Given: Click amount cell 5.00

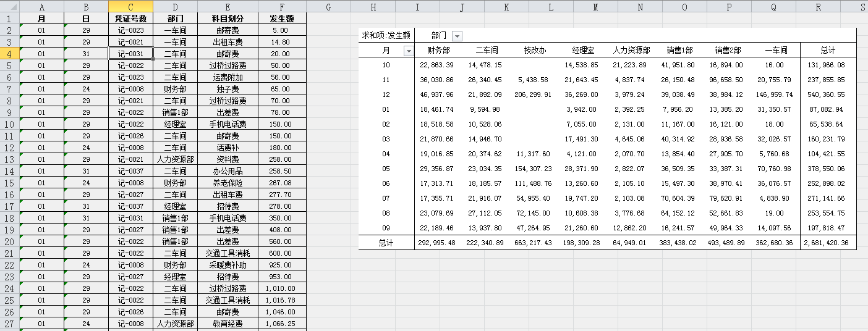Looking at the screenshot, I should [x=282, y=30].
